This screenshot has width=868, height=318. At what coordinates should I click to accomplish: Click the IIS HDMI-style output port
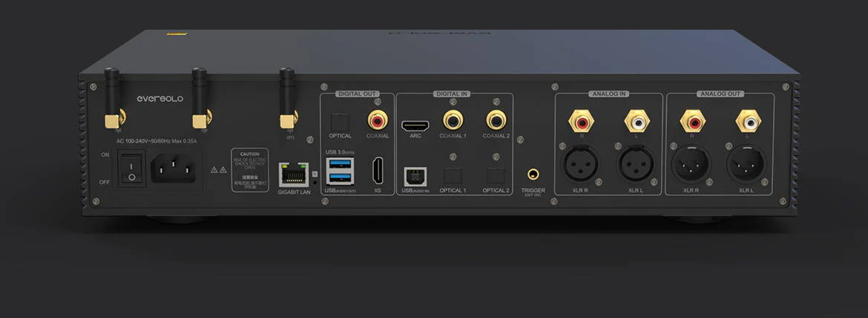pyautogui.click(x=378, y=170)
